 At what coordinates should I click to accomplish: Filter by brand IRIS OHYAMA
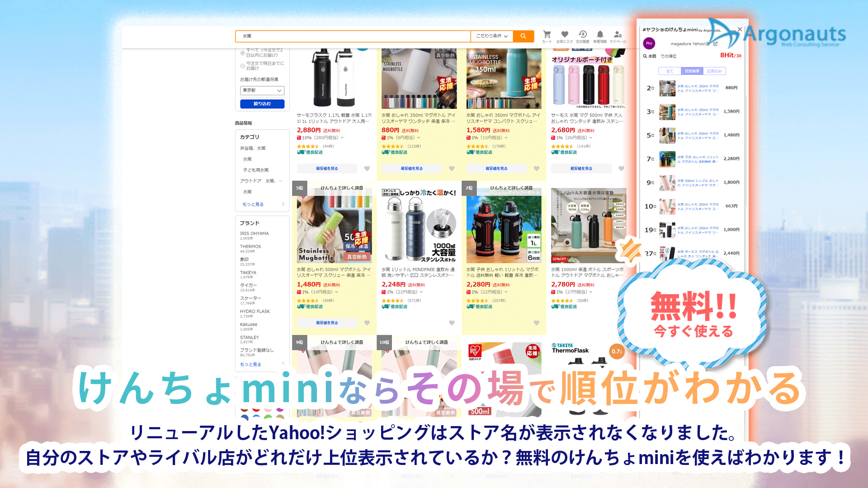(x=255, y=234)
